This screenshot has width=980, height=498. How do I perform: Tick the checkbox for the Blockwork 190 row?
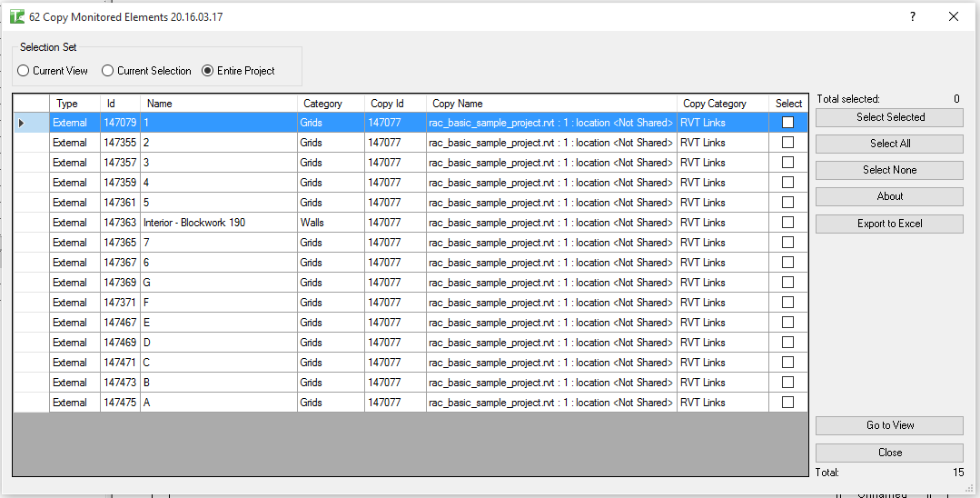787,223
